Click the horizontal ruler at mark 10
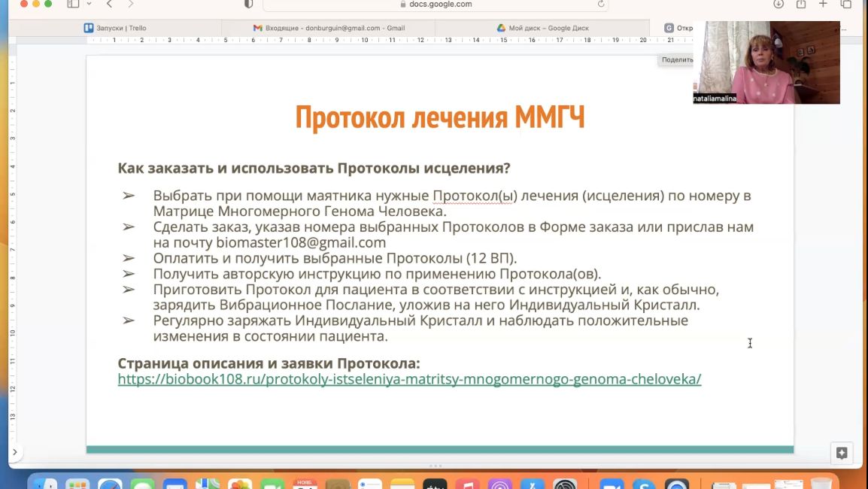The height and width of the screenshot is (489, 868). tap(364, 41)
